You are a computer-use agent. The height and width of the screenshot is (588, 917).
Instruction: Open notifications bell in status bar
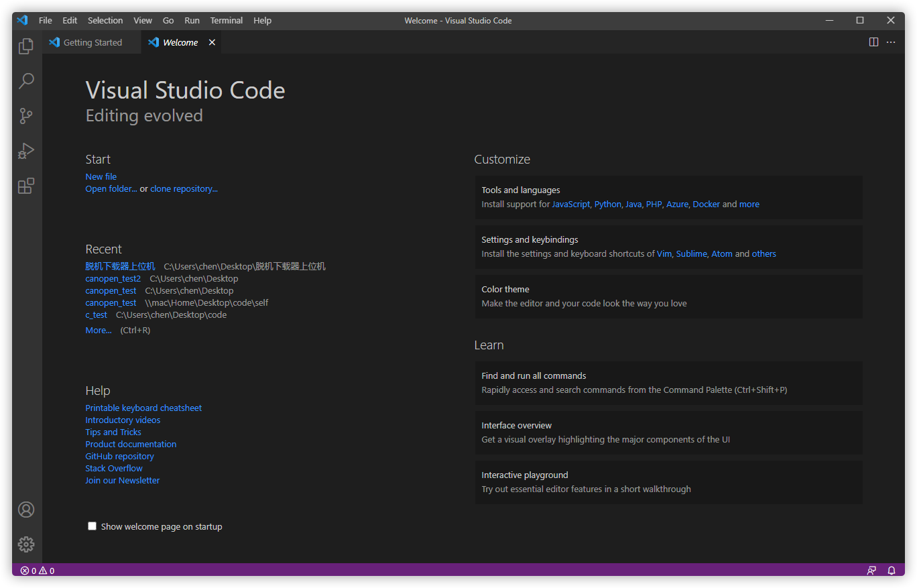coord(892,571)
